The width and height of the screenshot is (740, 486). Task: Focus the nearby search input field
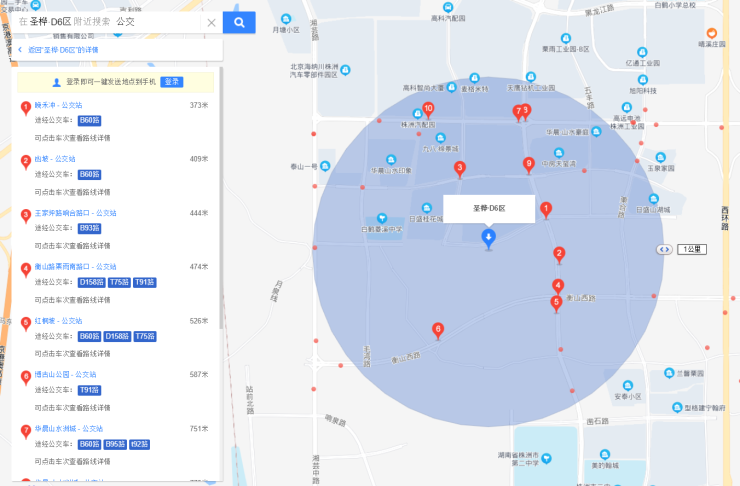tap(109, 22)
